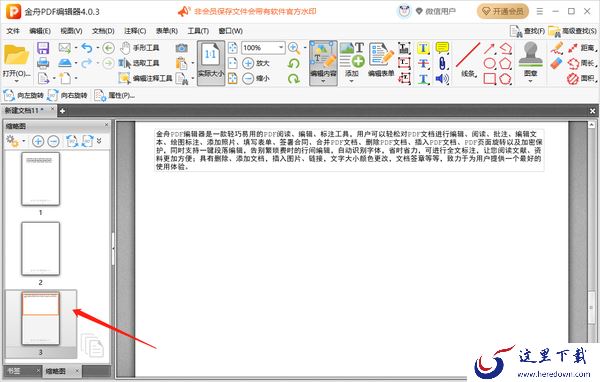Screen dimensions: 600x382
Task: Click Advanced find (高级查找(S))
Action: pyautogui.click(x=572, y=31)
